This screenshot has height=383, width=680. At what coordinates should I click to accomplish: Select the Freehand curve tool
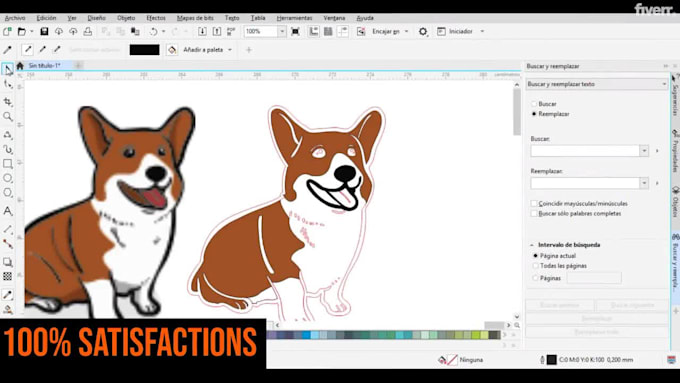pos(7,134)
